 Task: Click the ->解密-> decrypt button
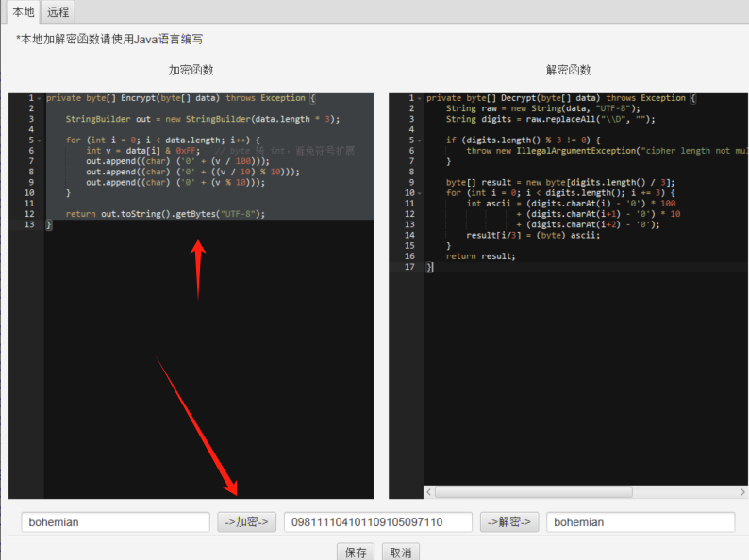coord(509,522)
